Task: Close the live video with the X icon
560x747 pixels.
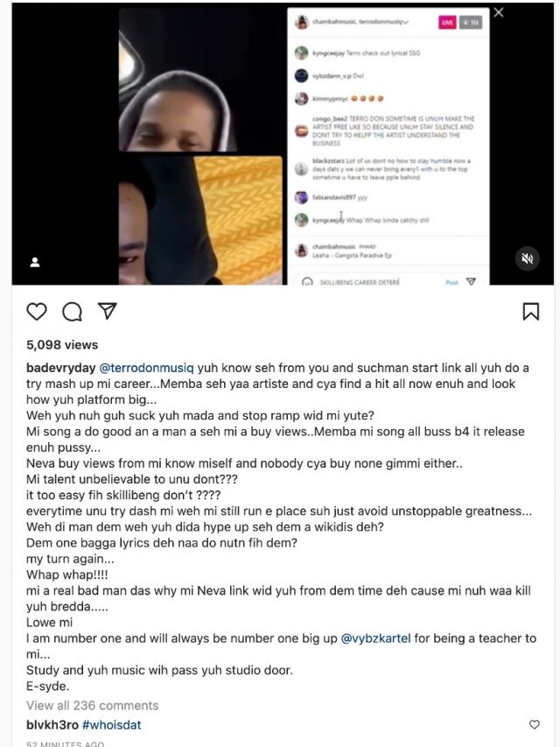Action: pos(499,12)
